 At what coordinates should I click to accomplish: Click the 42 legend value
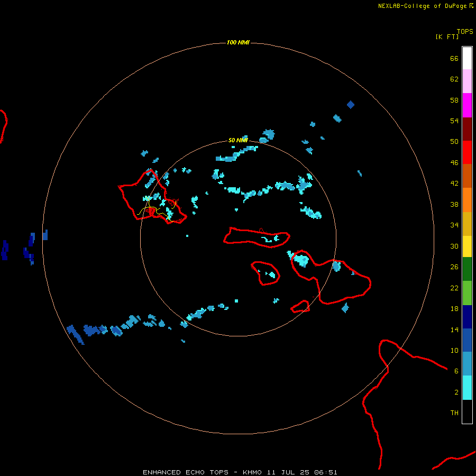454,184
